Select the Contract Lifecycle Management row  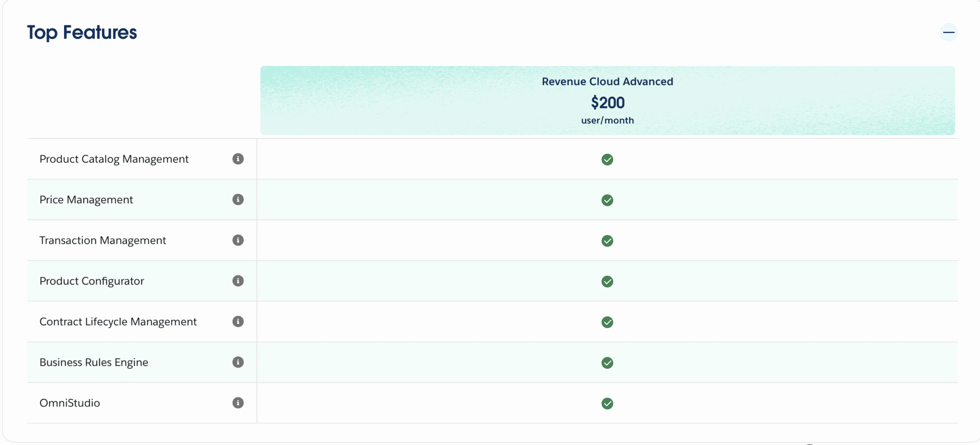(x=118, y=322)
